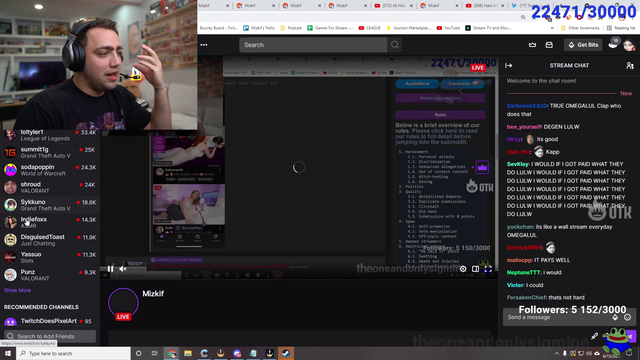Screen dimensions: 640x360
Task: Click Get Bits button
Action: click(x=583, y=45)
